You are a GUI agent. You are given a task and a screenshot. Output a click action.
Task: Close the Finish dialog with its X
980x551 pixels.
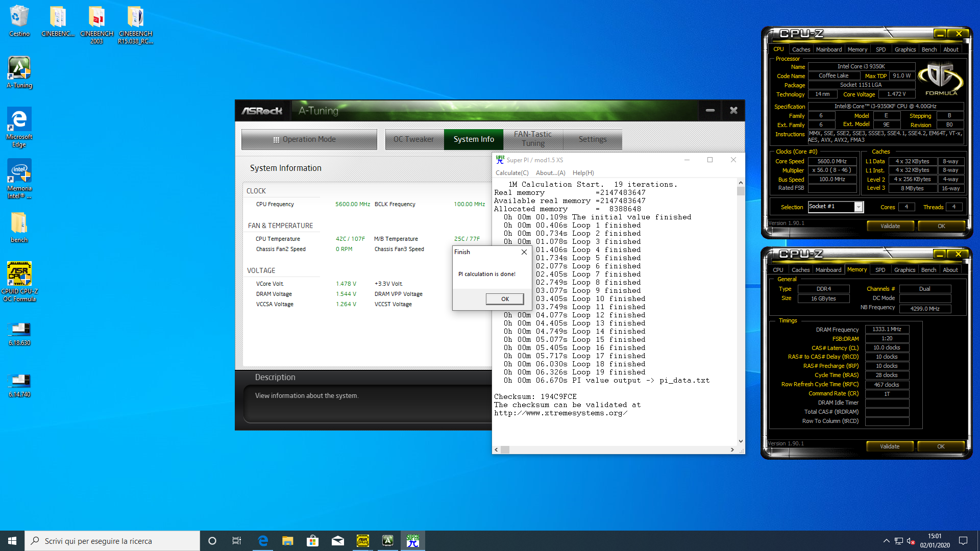[524, 252]
